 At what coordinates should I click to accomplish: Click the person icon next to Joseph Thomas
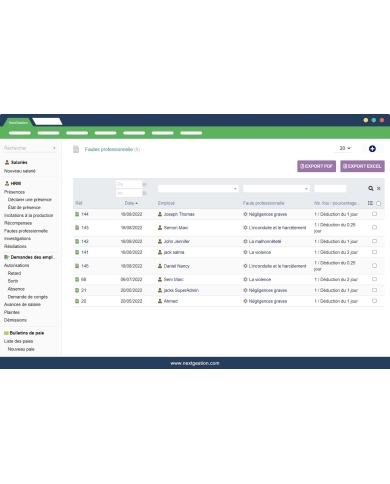pos(160,214)
